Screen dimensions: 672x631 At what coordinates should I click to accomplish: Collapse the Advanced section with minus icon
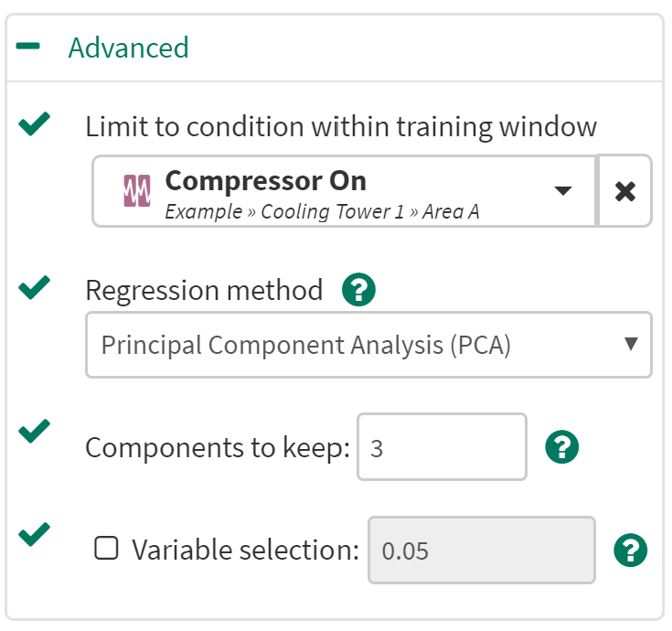28,47
